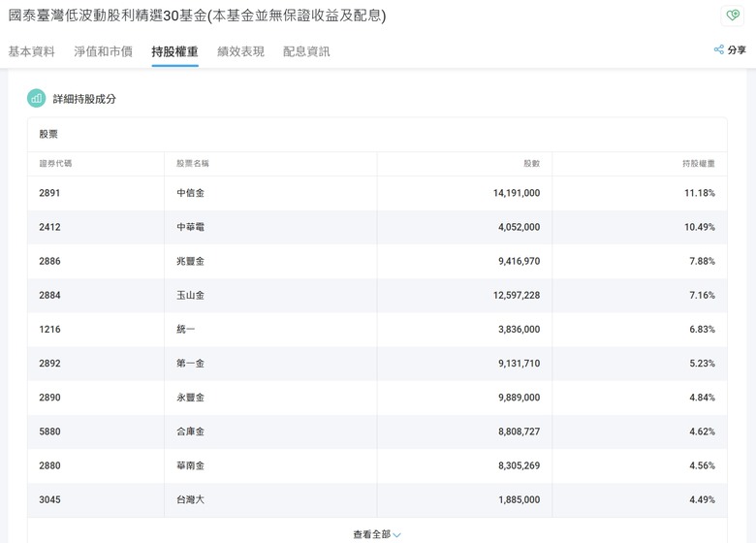Click weight value 10.49%
The width and height of the screenshot is (756, 543).
pyautogui.click(x=700, y=227)
